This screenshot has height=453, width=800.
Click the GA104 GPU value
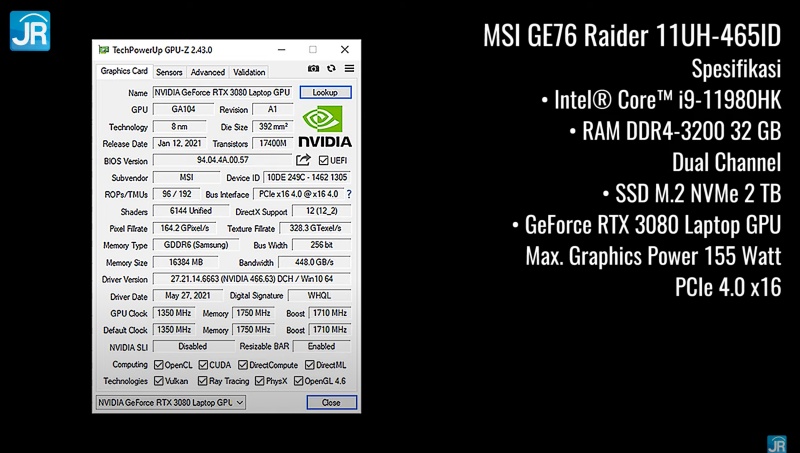click(183, 109)
